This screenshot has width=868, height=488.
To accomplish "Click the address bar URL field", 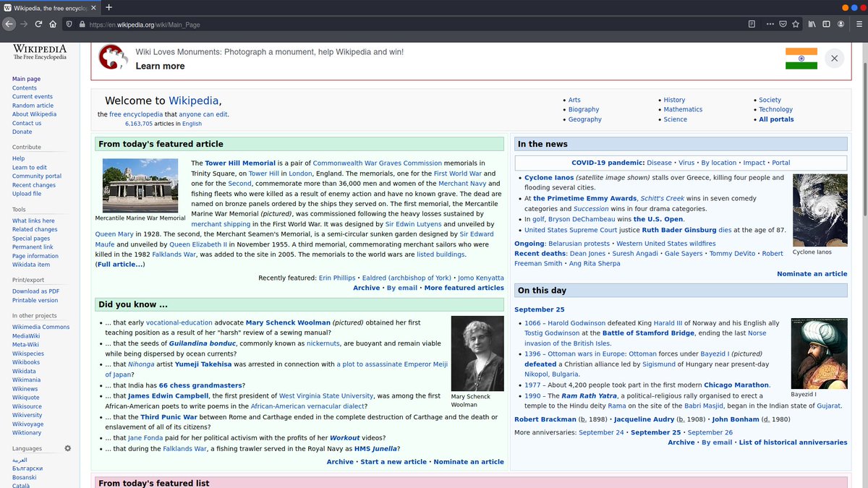I will point(412,24).
